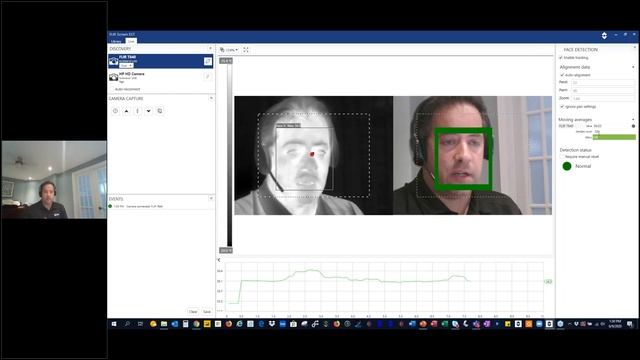Click the down arrow in Camera Capture

[149, 111]
